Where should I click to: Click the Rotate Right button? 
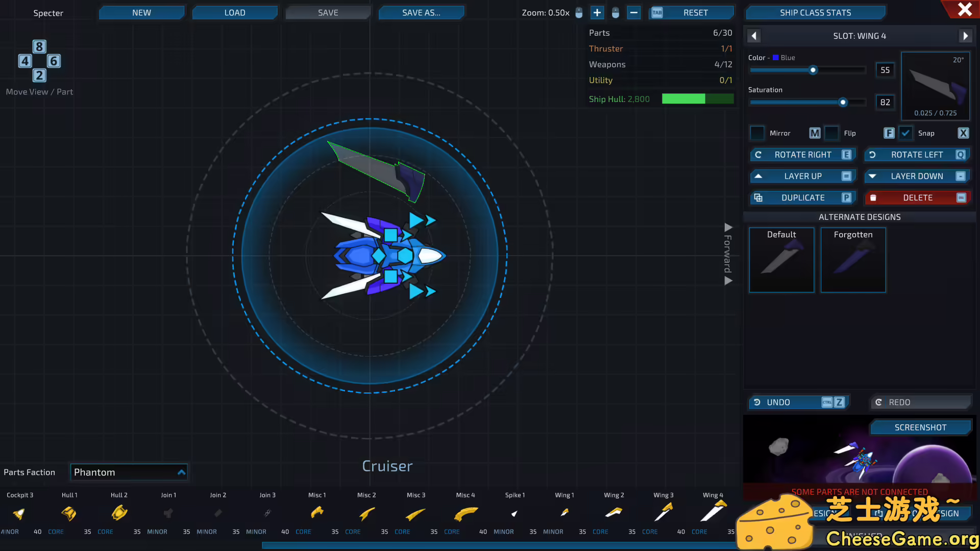tap(802, 155)
